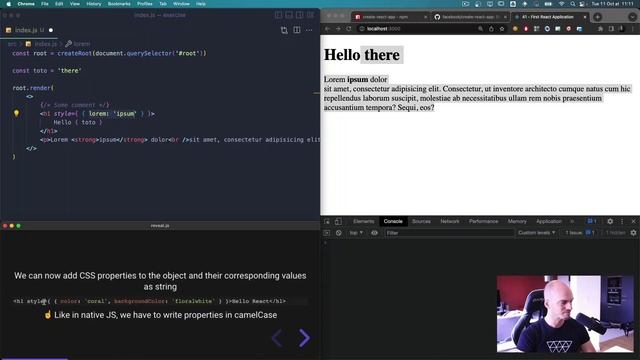The width and height of the screenshot is (640, 360).
Task: Open changes (source control compare) icon in the editor toolbar
Action: pos(284,30)
